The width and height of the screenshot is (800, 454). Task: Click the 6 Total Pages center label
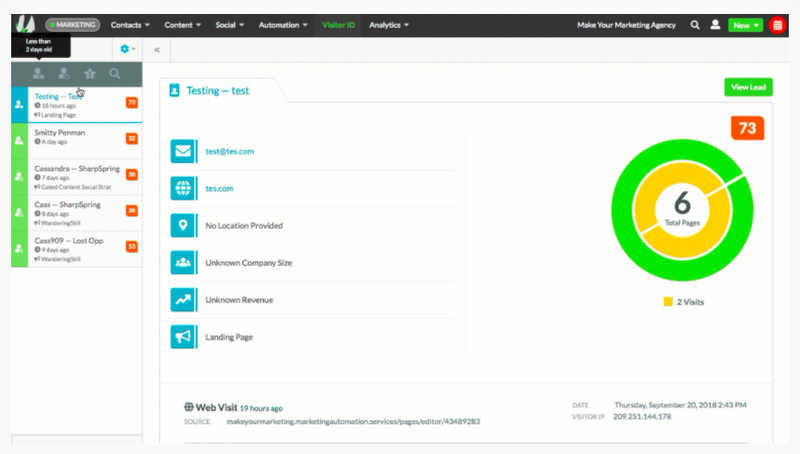click(682, 209)
